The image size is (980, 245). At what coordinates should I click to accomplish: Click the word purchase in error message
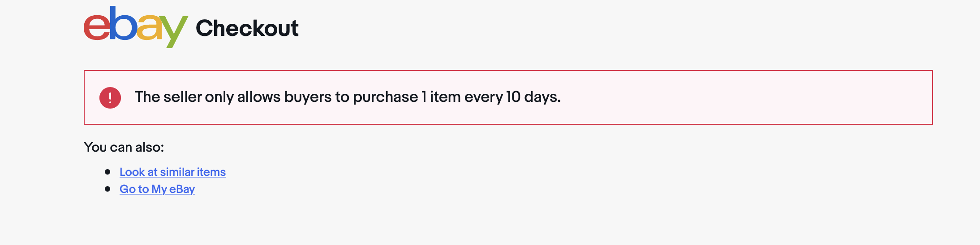pos(385,97)
